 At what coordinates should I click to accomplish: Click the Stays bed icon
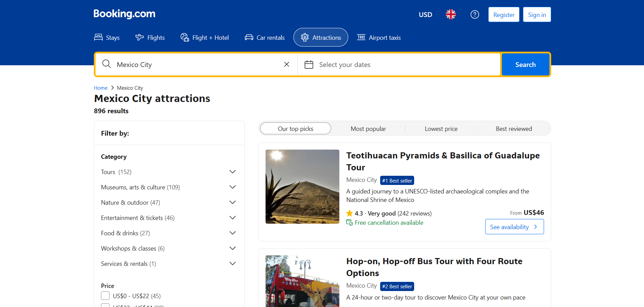tap(98, 37)
